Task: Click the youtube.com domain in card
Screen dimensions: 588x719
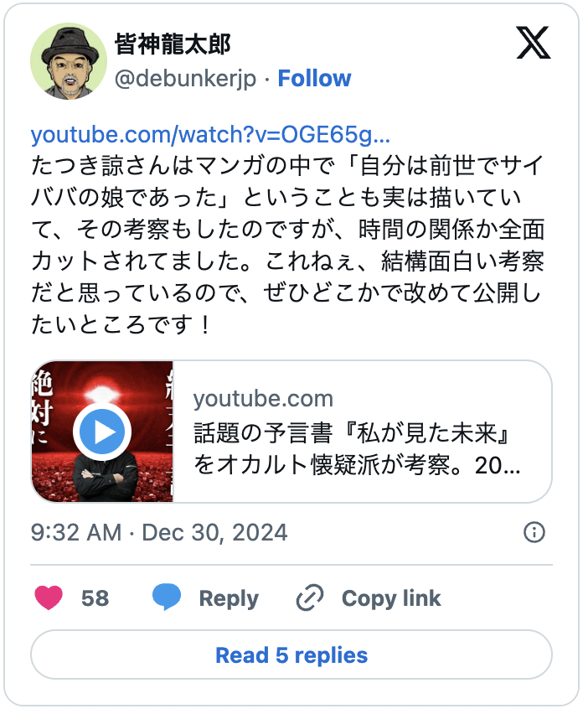Action: [263, 399]
